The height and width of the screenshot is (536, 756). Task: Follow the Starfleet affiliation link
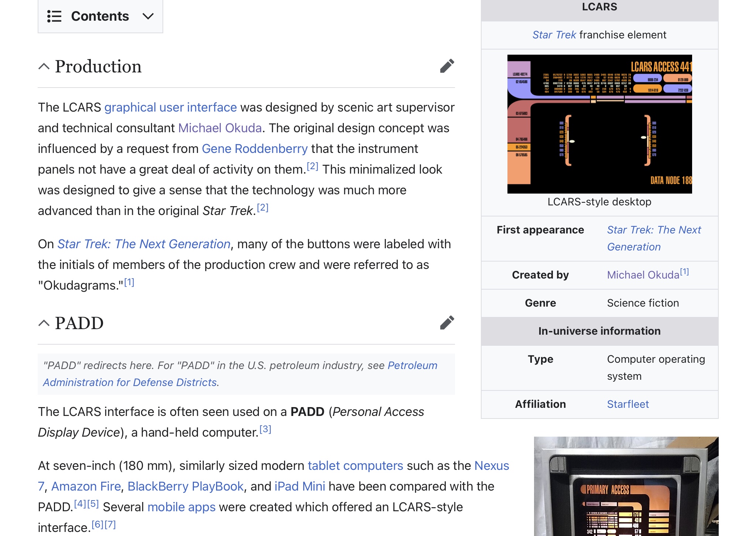(628, 404)
